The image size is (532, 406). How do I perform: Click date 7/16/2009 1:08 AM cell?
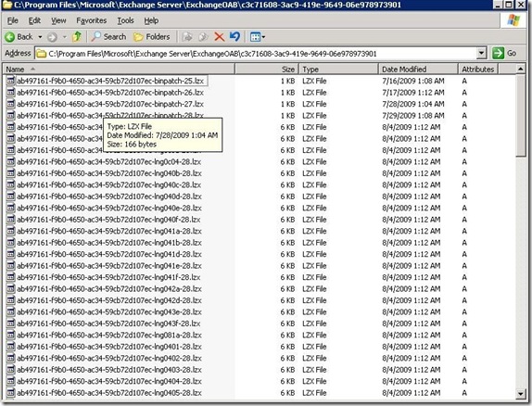pyautogui.click(x=413, y=81)
